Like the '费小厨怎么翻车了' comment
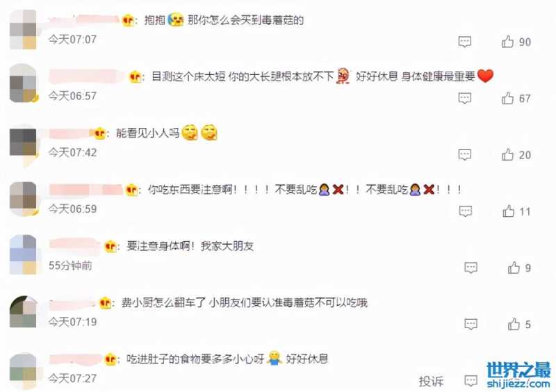The height and width of the screenshot is (392, 556). (514, 325)
